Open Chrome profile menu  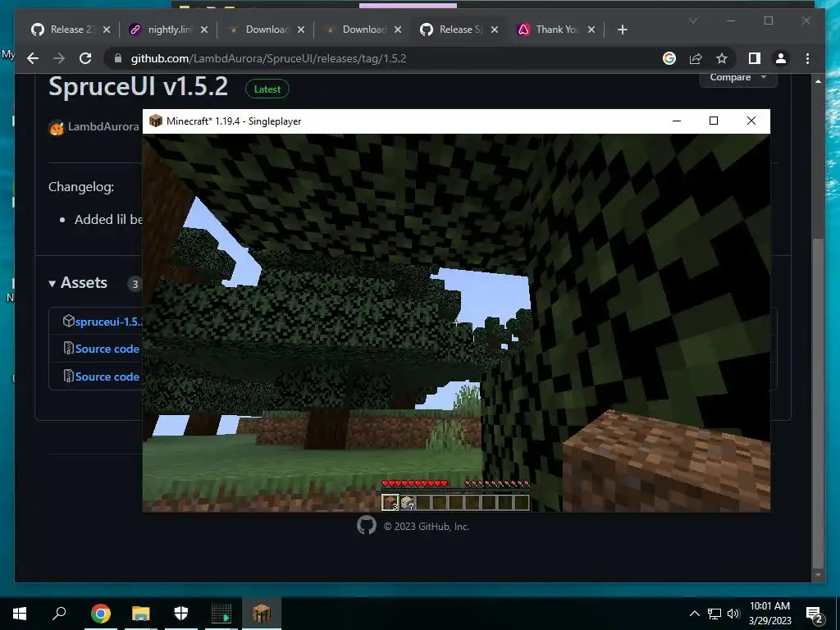click(781, 58)
